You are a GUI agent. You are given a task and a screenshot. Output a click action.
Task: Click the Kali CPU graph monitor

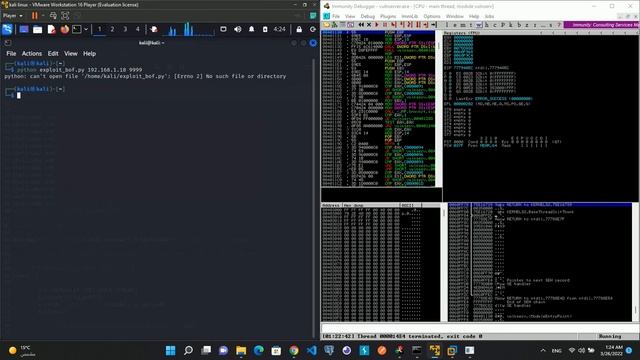(189, 29)
